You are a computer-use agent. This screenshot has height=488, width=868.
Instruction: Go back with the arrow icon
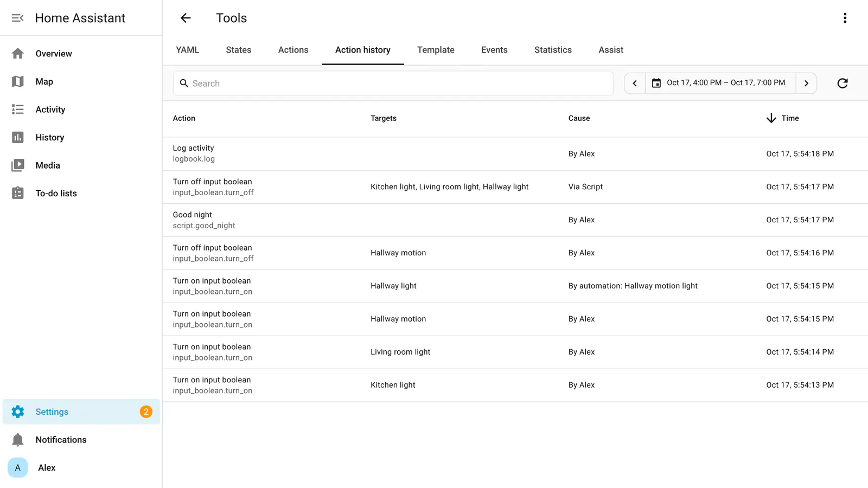tap(186, 18)
